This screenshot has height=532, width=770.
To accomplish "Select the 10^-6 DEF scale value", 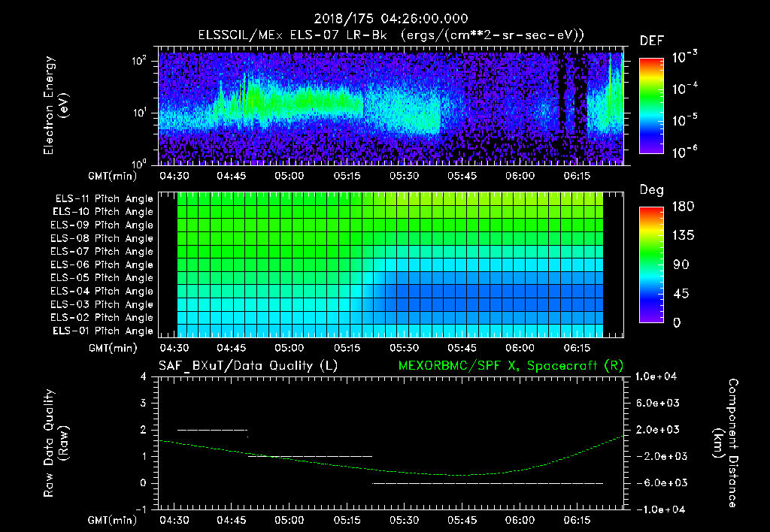I will coord(685,152).
